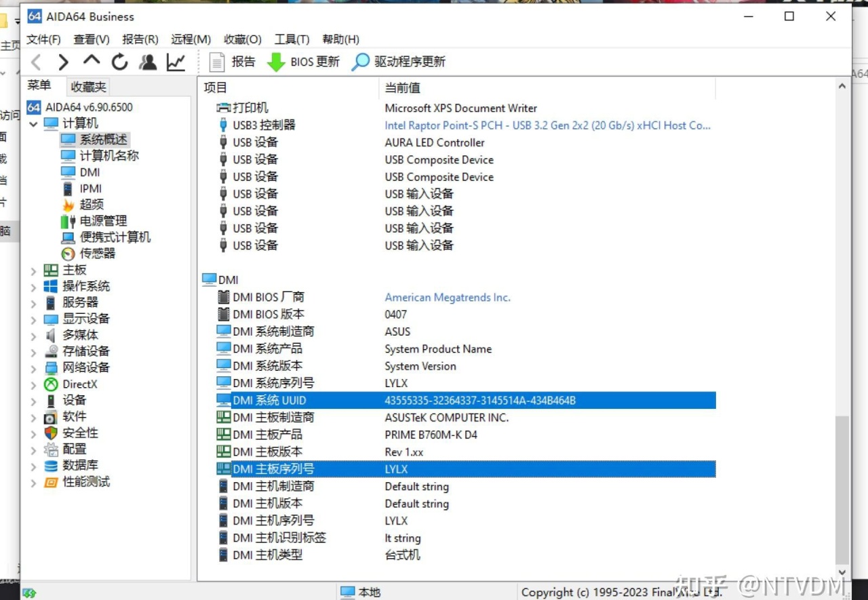Expand the DirectX tree node
Screen dimensions: 868x600
point(33,384)
